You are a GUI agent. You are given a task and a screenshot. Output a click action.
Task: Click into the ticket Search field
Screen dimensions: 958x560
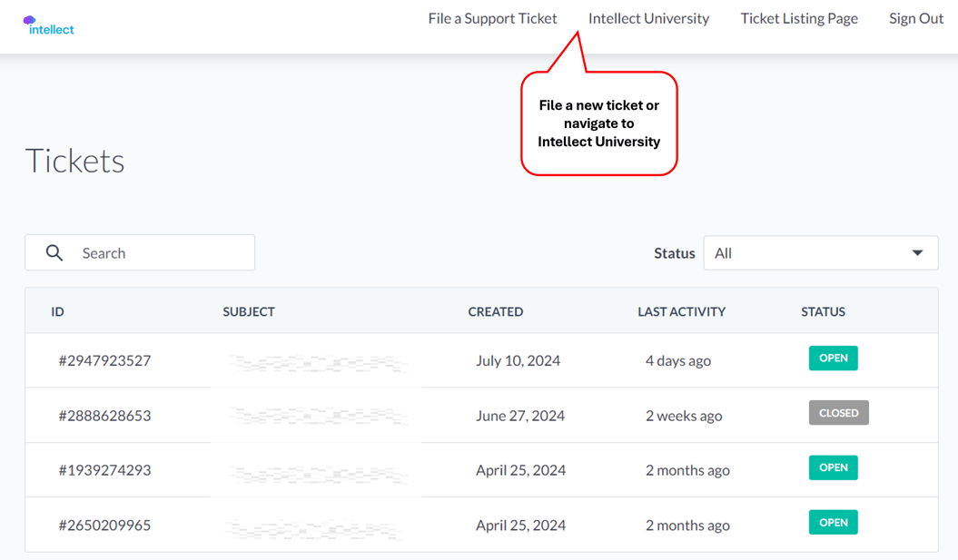159,253
